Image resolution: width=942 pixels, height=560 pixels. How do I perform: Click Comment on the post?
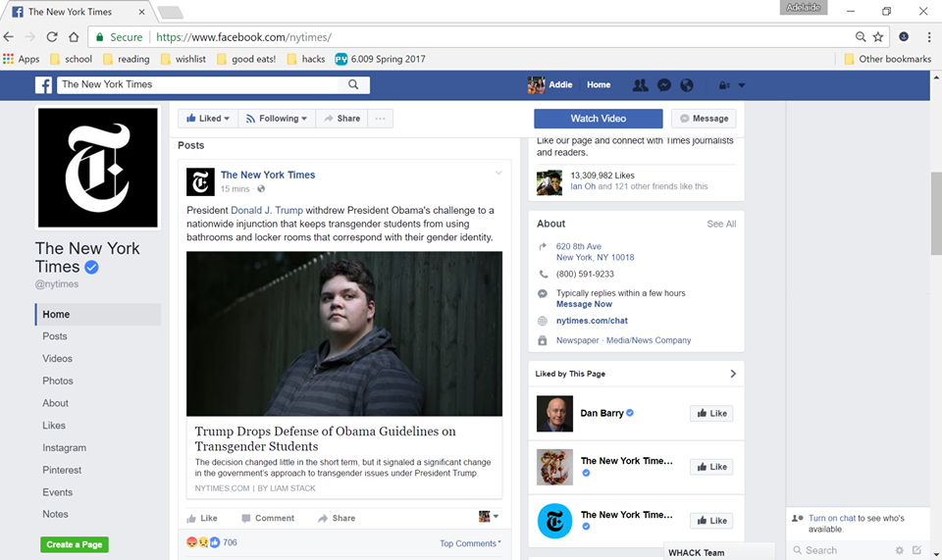pyautogui.click(x=268, y=518)
